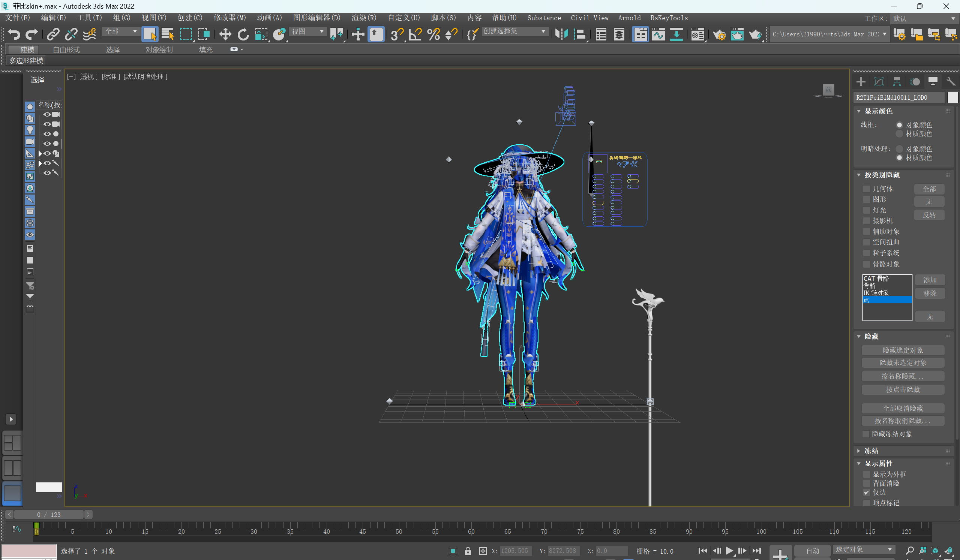Viewport: 960px width, 560px height.
Task: Activate the Rotate tool icon
Action: pyautogui.click(x=243, y=34)
